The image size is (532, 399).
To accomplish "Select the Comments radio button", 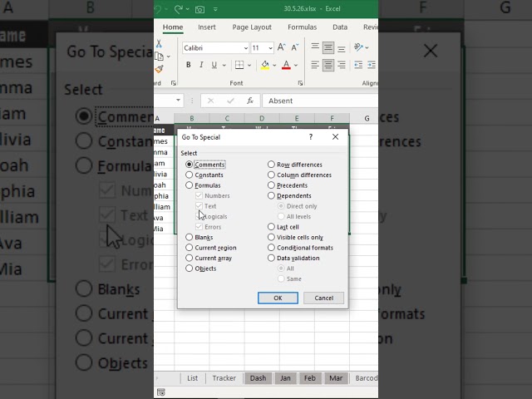I will [x=190, y=165].
